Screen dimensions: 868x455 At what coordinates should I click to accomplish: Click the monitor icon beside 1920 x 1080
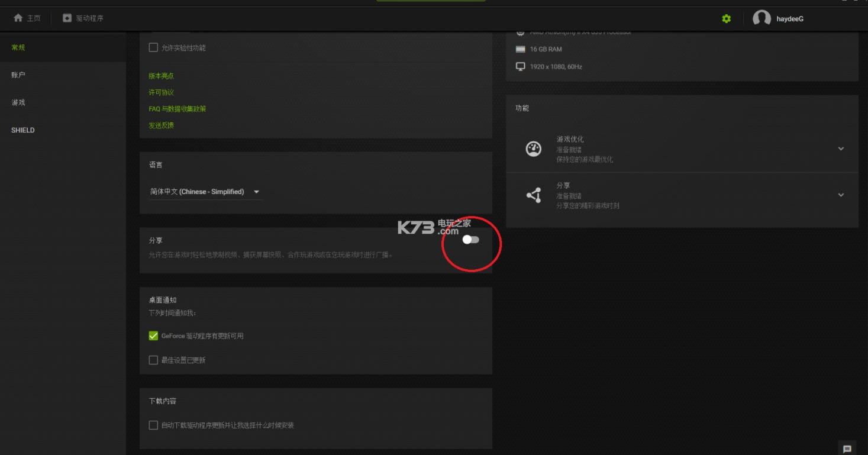click(521, 67)
